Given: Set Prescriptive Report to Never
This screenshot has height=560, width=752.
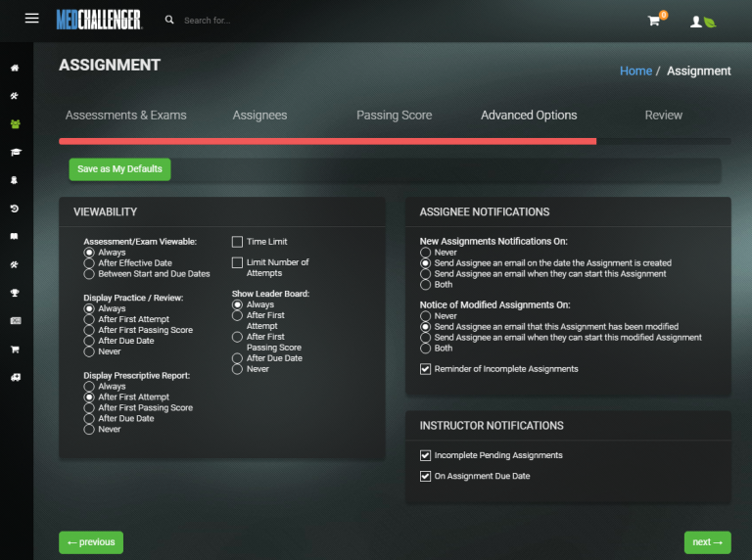Looking at the screenshot, I should [89, 429].
